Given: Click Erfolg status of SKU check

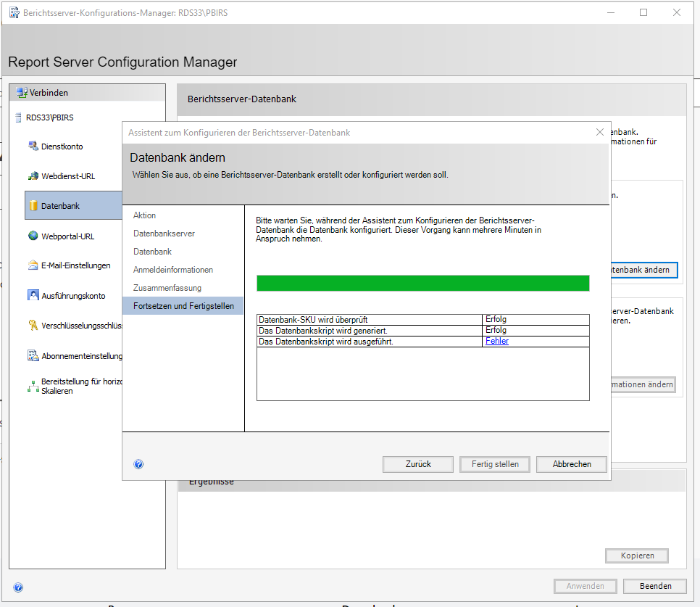Looking at the screenshot, I should [x=496, y=319].
